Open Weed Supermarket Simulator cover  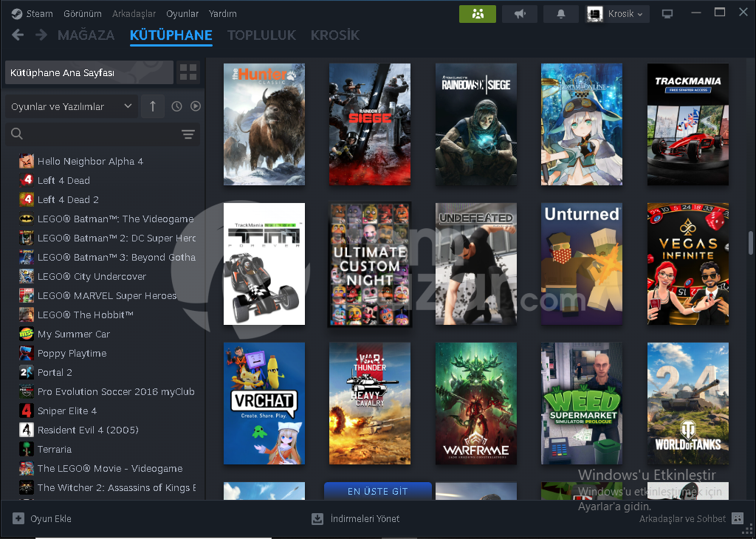[582, 404]
